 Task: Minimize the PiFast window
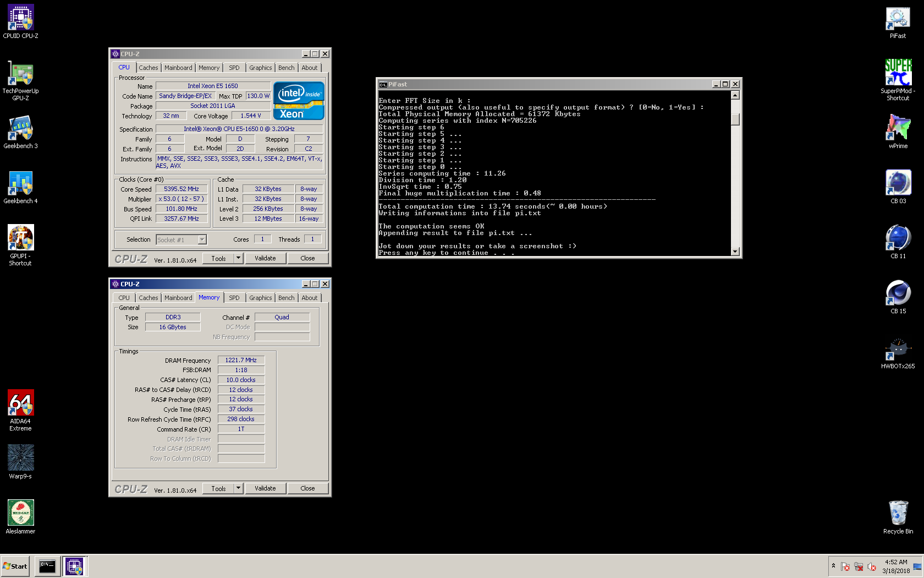click(716, 84)
